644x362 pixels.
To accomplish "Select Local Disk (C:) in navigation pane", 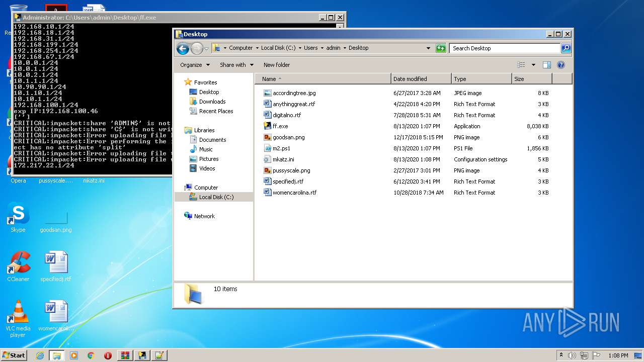I will (x=214, y=197).
